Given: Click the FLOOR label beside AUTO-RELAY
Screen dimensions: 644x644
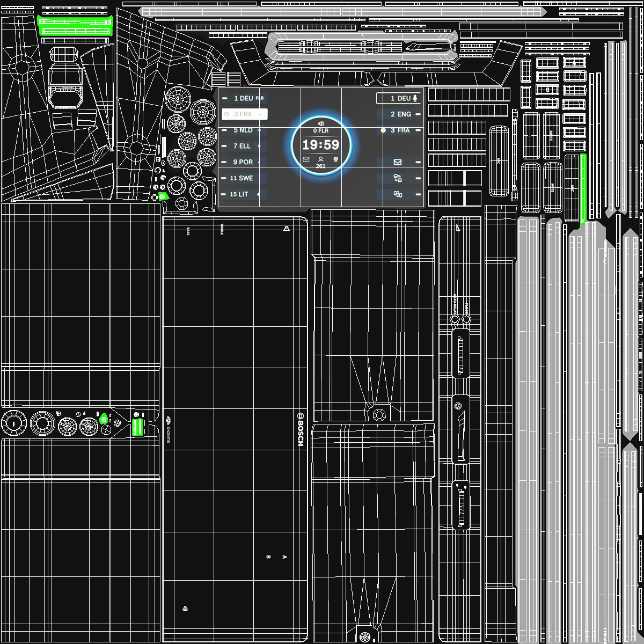Looking at the screenshot, I should pyautogui.click(x=466, y=309).
